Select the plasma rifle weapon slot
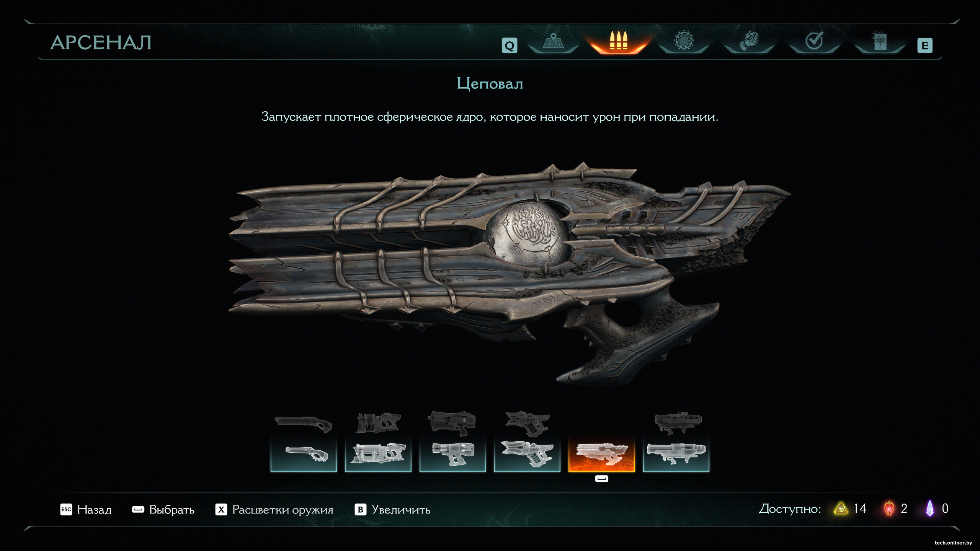980x551 pixels. pos(452,454)
